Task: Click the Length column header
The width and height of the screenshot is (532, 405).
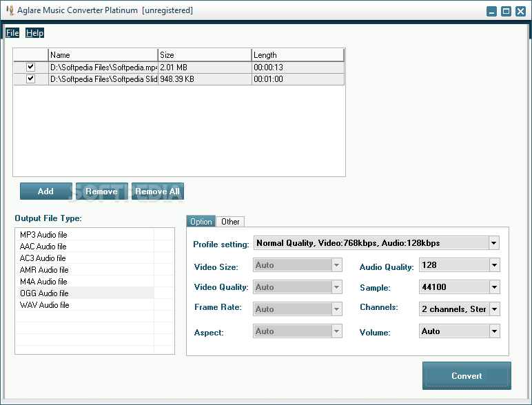Action: coord(298,55)
